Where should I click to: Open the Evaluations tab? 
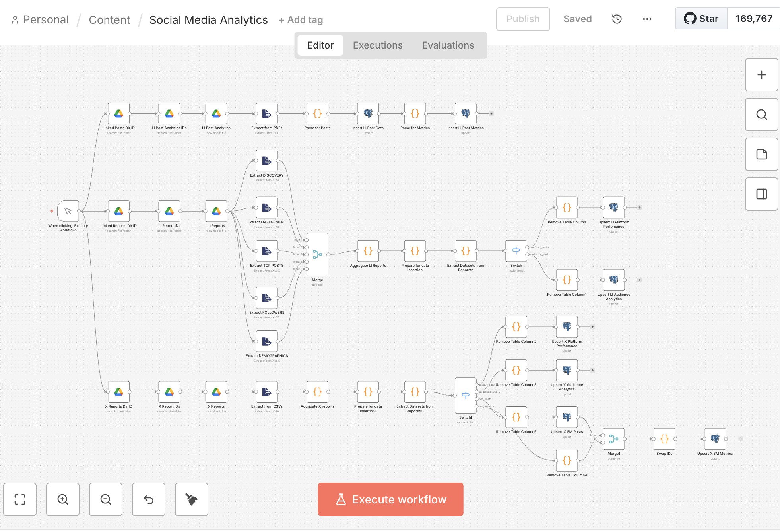[x=448, y=45]
